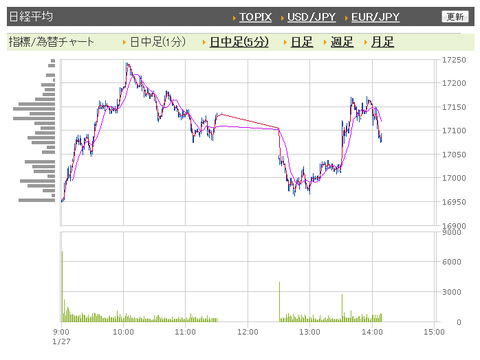Viewport: 480px width, 360px height.
Task: Click the 1/27 date label
Action: 61,342
